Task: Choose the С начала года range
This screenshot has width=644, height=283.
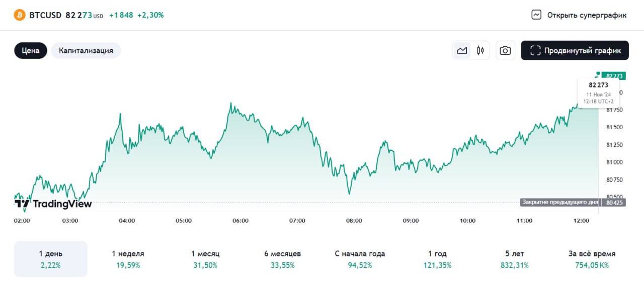Action: click(360, 259)
